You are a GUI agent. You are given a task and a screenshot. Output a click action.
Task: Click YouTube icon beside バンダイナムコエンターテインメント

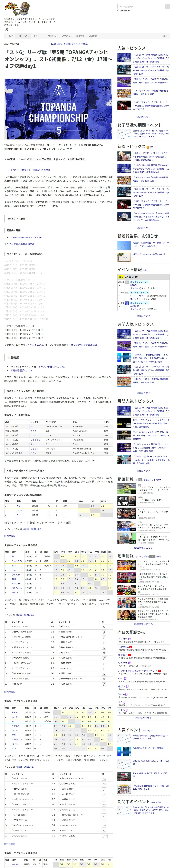(159, 671)
